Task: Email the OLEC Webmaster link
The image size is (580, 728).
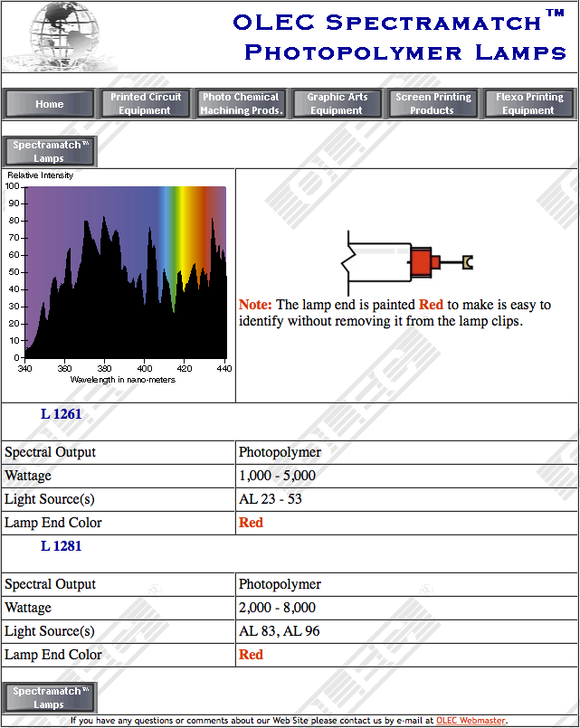Action: pyautogui.click(x=470, y=721)
